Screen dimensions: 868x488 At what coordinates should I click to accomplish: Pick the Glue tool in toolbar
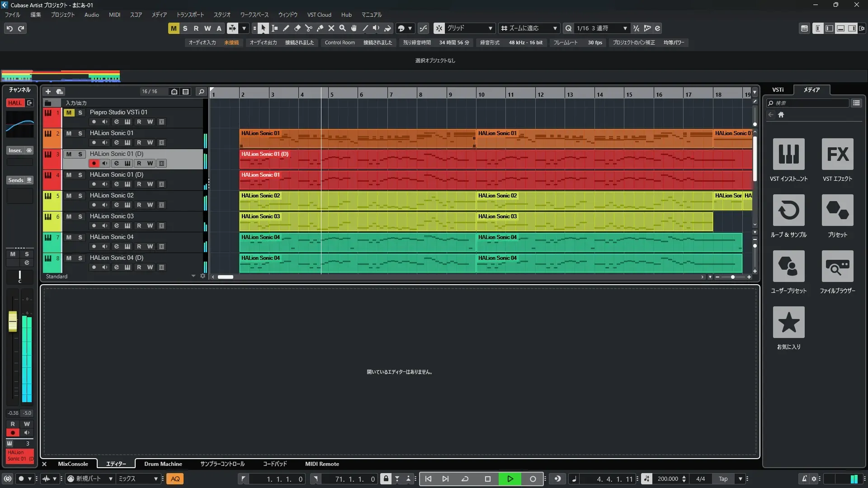coord(320,28)
